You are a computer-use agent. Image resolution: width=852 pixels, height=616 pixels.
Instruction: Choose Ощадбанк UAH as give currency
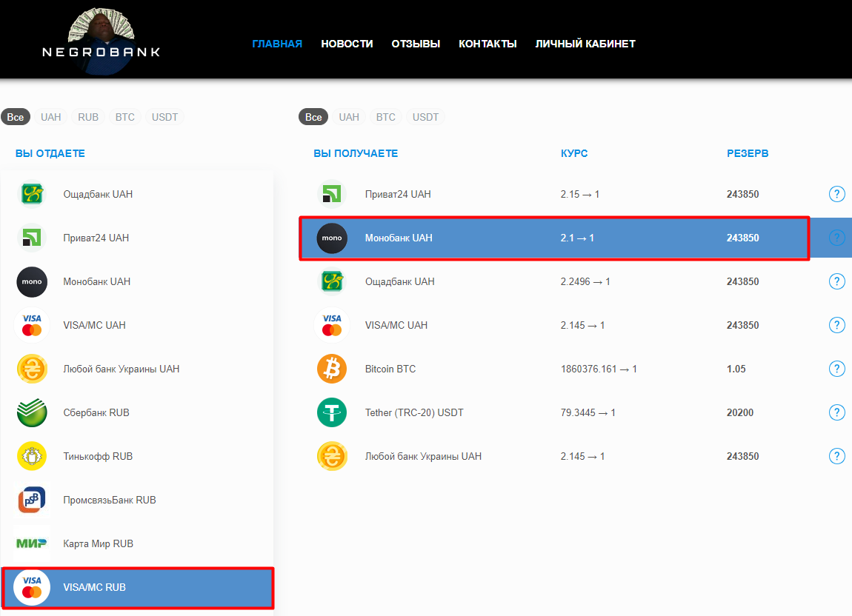(137, 194)
